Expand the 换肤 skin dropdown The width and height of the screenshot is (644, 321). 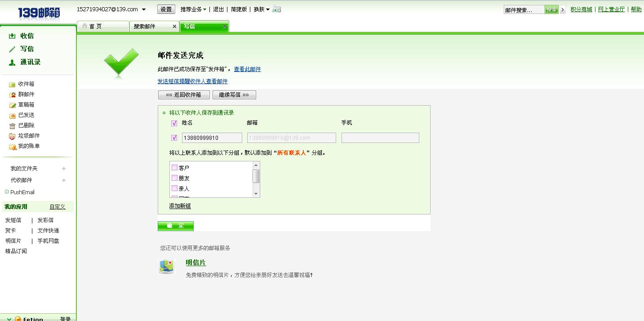pos(268,9)
